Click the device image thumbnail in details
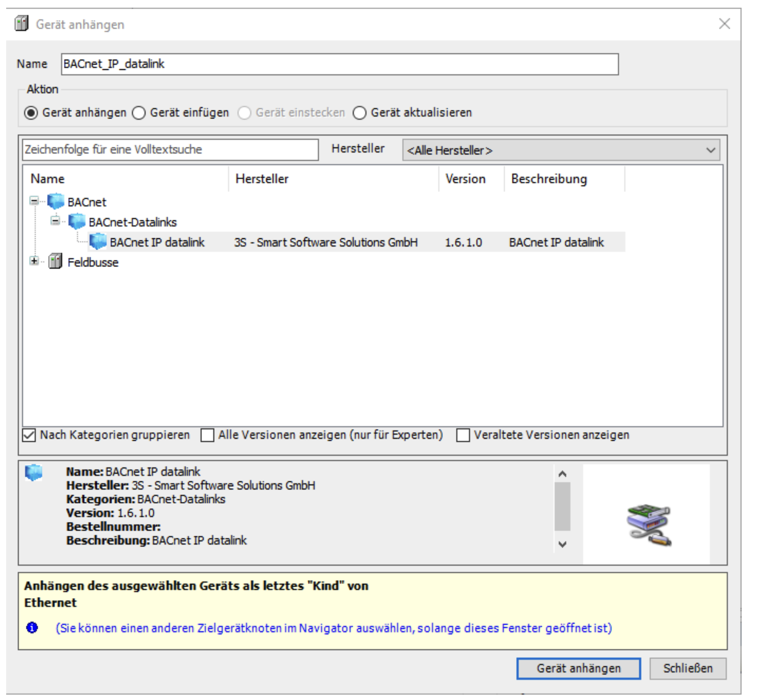This screenshot has height=700, width=757. click(x=649, y=525)
